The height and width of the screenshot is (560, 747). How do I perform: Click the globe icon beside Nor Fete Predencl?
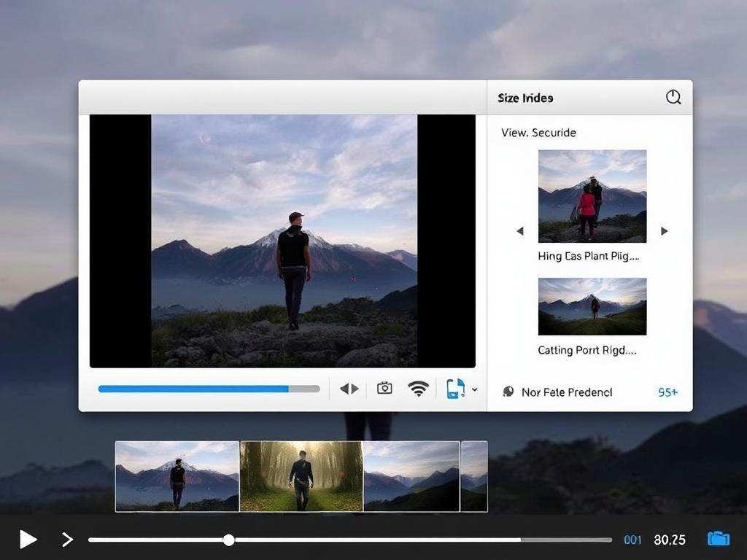tap(508, 392)
